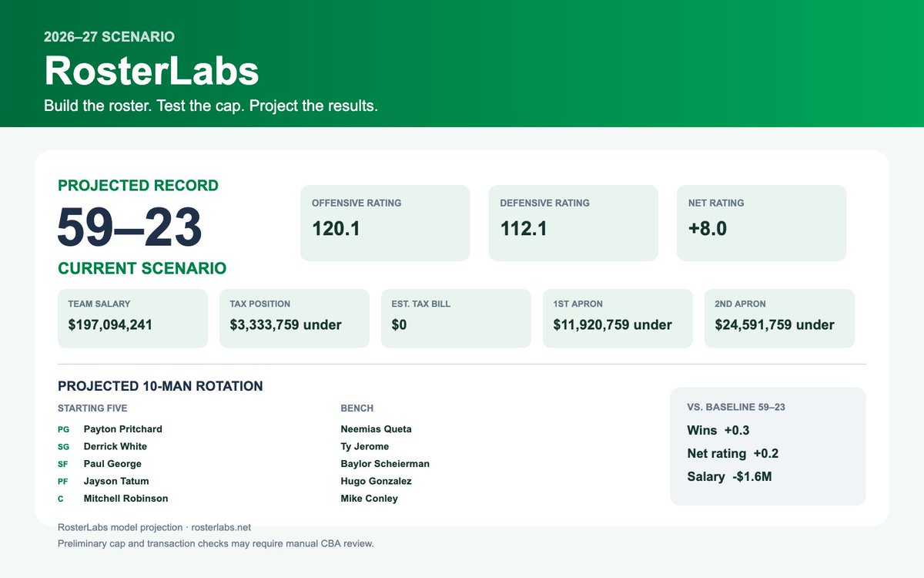The width and height of the screenshot is (924, 578).
Task: Select the '2026–27 SCENARIO' label
Action: 109,36
